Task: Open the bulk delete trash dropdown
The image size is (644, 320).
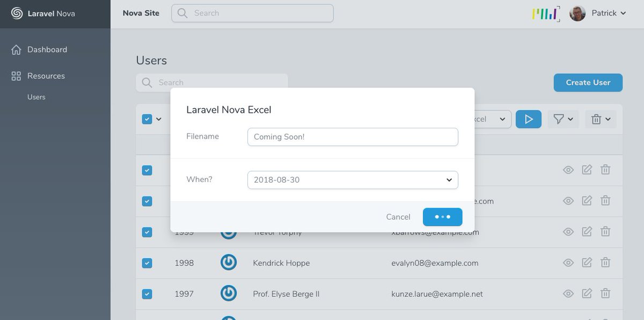Action: [601, 119]
